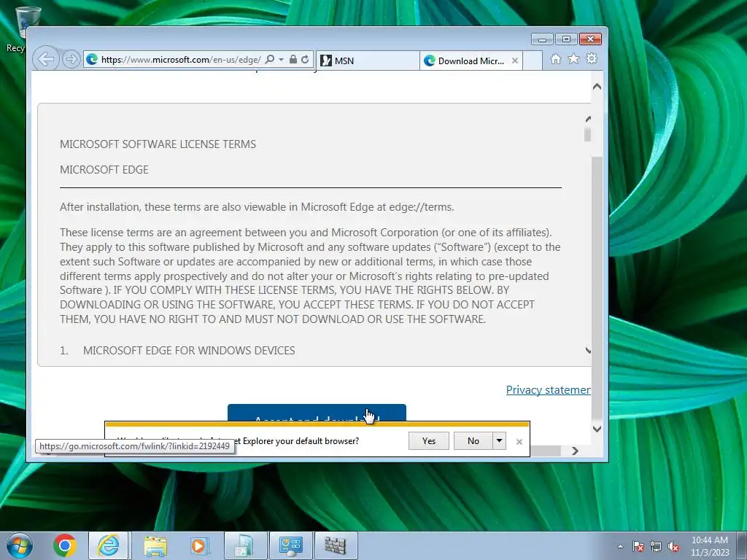747x560 pixels.
Task: Click the Accept and download button
Action: 317,413
